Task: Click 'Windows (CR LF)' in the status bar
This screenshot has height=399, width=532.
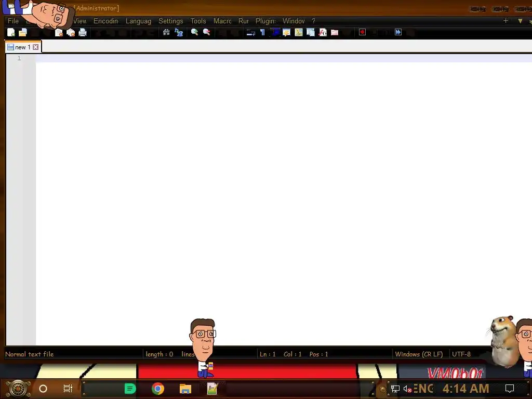Action: [x=419, y=354]
